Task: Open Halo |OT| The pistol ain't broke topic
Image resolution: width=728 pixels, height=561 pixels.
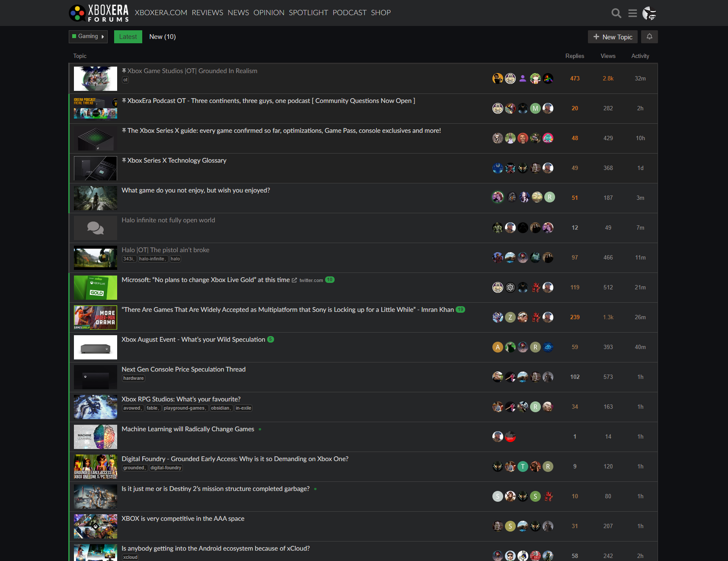Action: point(166,250)
